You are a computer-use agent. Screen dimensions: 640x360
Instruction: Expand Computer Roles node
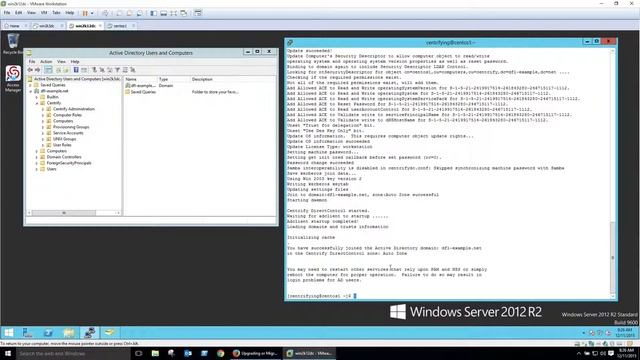(x=43, y=115)
